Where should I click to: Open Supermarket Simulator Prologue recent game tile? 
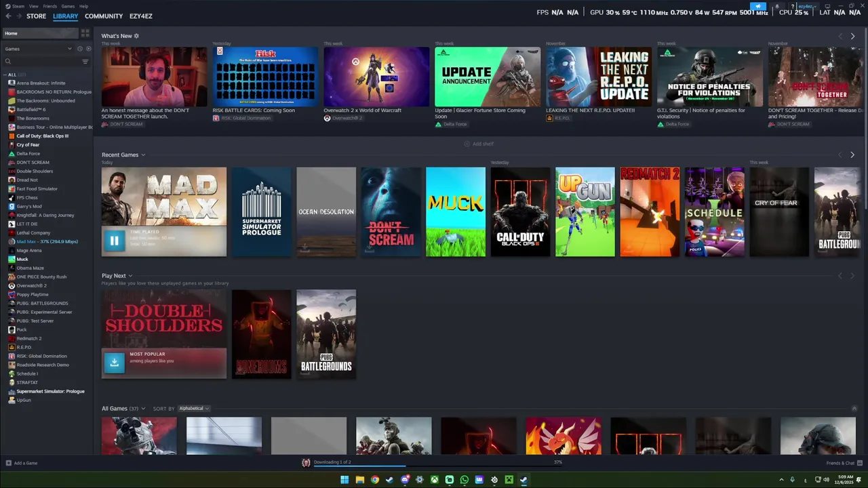[261, 212]
